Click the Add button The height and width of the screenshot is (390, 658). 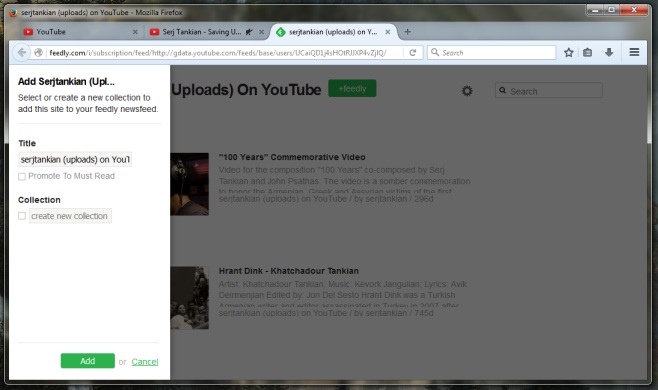[88, 361]
